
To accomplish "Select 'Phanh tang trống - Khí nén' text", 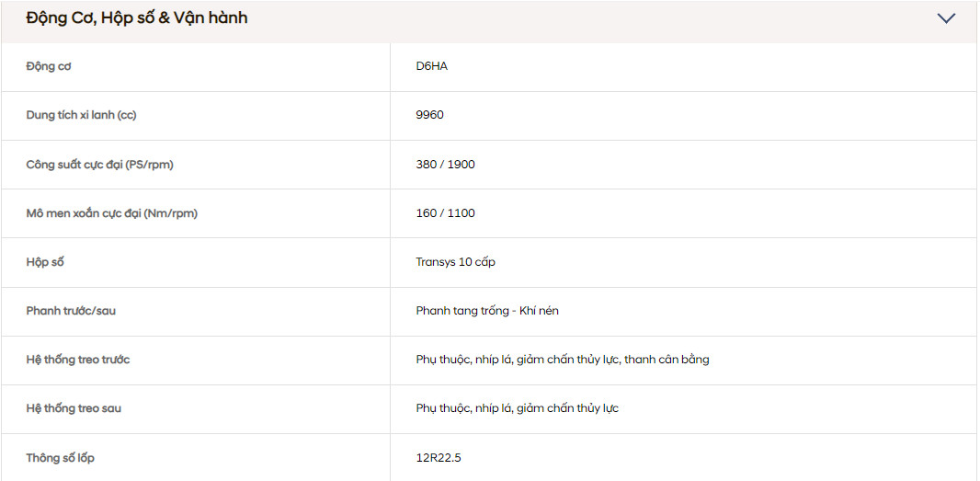I will click(487, 311).
